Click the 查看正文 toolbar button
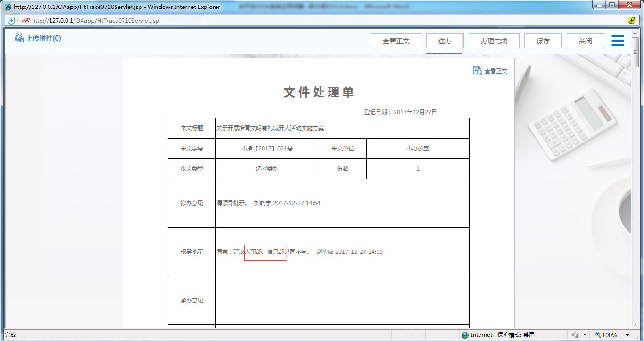The height and width of the screenshot is (341, 644). pos(396,41)
